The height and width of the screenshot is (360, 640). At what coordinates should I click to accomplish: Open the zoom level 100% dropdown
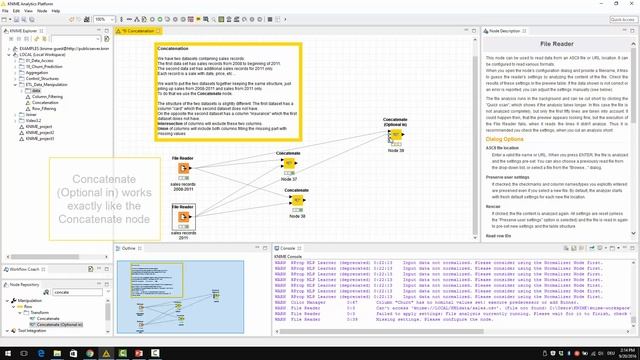click(x=112, y=19)
